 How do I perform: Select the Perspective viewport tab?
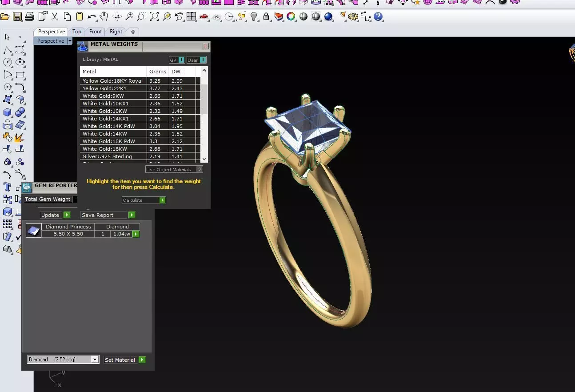point(51,32)
